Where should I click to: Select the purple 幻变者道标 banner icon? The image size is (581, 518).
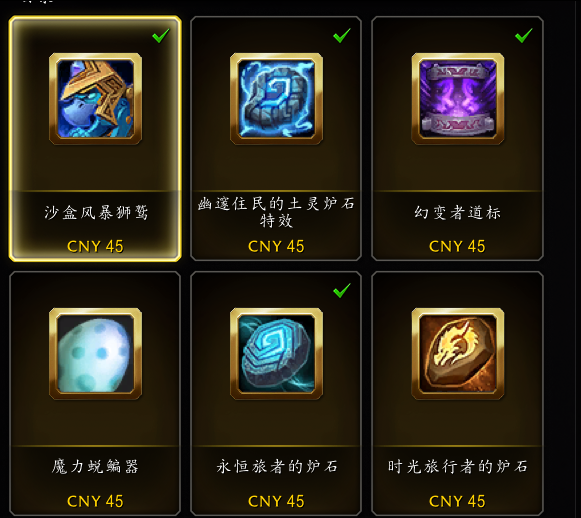458,99
